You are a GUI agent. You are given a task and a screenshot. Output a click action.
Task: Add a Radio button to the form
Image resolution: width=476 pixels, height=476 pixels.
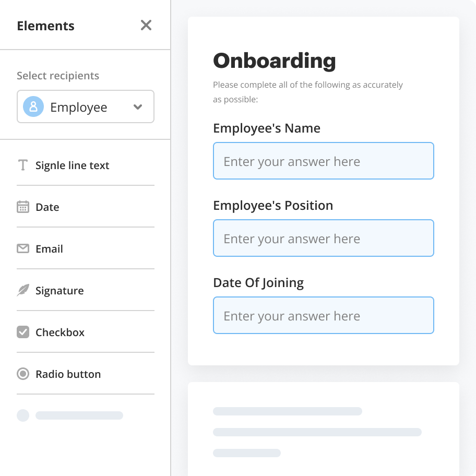68,374
